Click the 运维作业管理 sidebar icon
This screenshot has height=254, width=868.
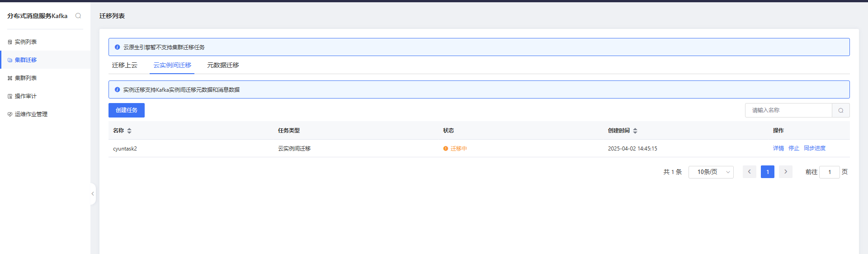[10, 114]
